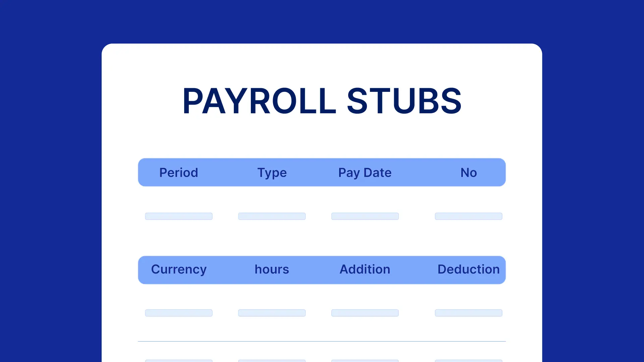Click the hours column header
This screenshot has width=644, height=362.
click(272, 269)
